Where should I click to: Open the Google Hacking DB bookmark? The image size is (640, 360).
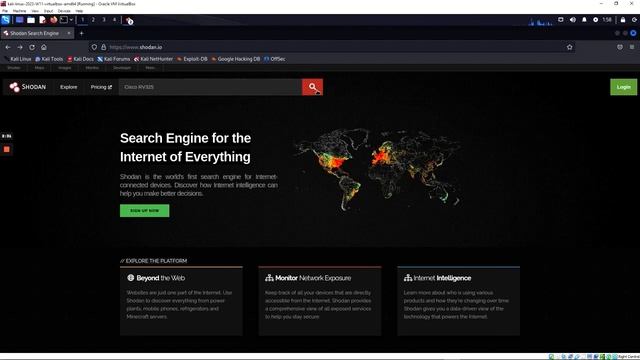pyautogui.click(x=236, y=59)
